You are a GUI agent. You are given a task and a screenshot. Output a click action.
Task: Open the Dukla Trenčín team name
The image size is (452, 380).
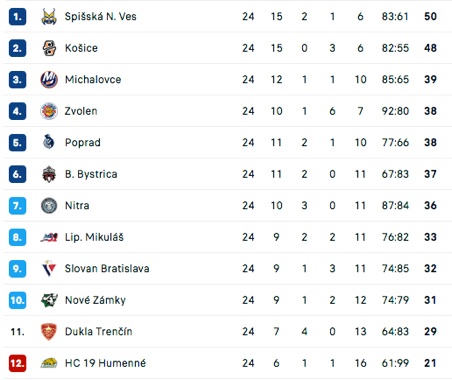[x=99, y=332]
